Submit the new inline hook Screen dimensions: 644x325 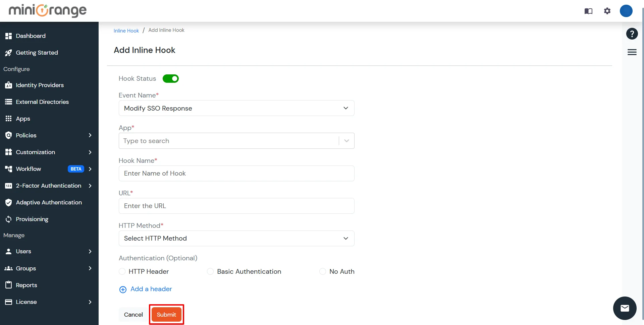tap(166, 314)
